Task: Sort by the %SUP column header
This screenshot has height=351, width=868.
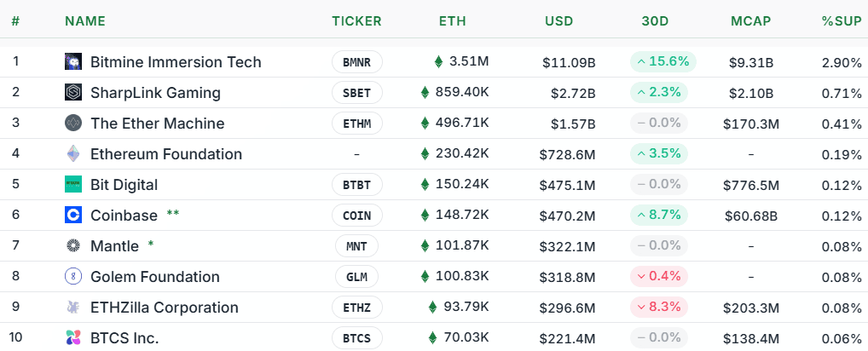Action: (x=841, y=21)
